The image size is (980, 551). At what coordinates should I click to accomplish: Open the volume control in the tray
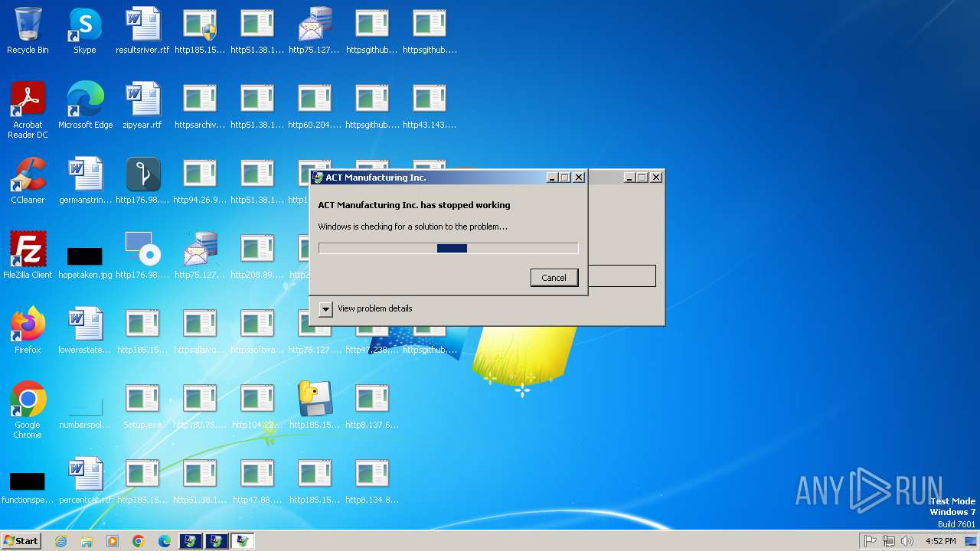[x=907, y=541]
